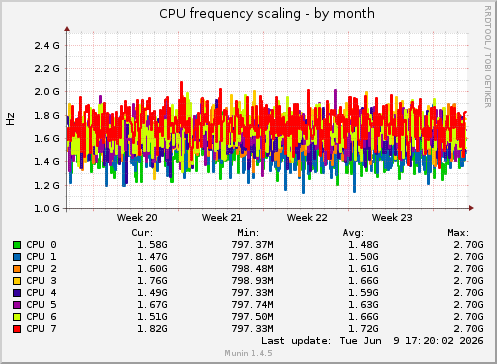
Task: Click the orange CPU 2 color swatch
Action: 17,269
